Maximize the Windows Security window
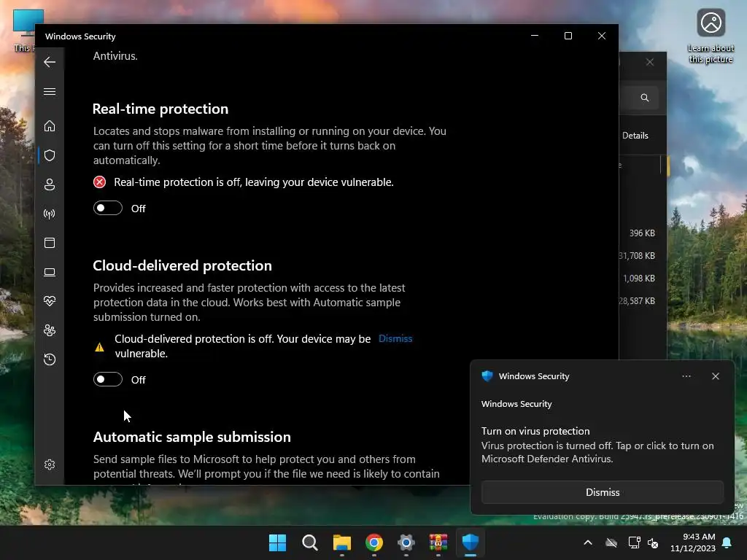Image resolution: width=747 pixels, height=560 pixels. coord(568,36)
